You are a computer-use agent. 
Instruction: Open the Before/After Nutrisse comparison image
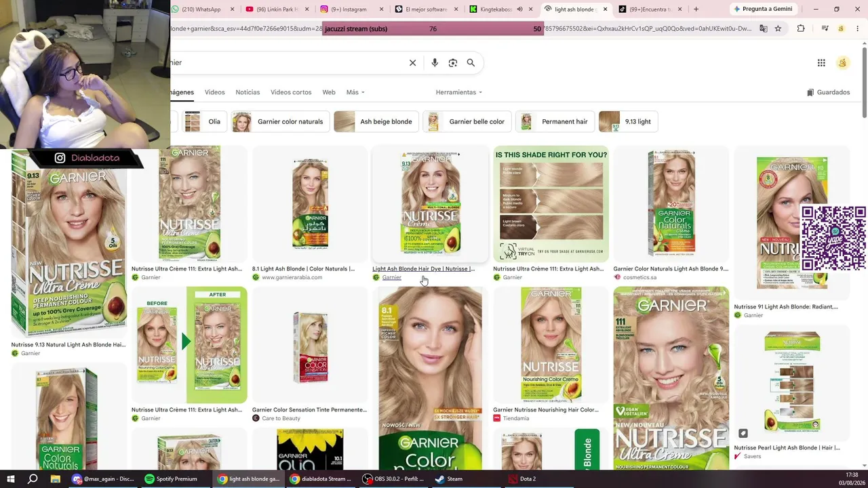(x=189, y=345)
